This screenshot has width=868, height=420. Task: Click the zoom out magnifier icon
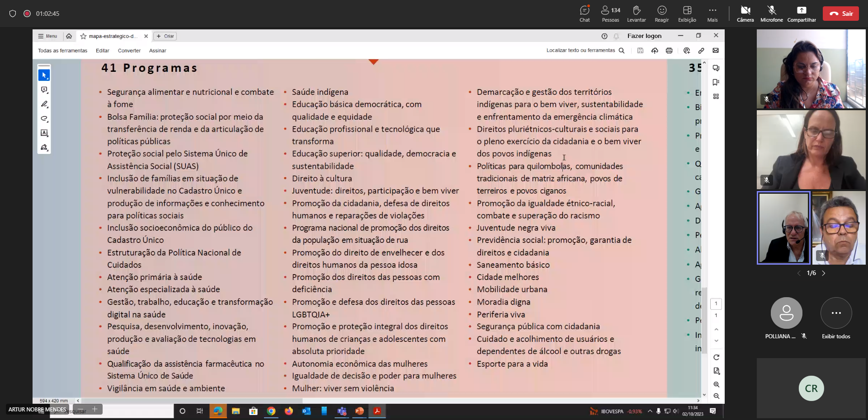[x=716, y=396]
